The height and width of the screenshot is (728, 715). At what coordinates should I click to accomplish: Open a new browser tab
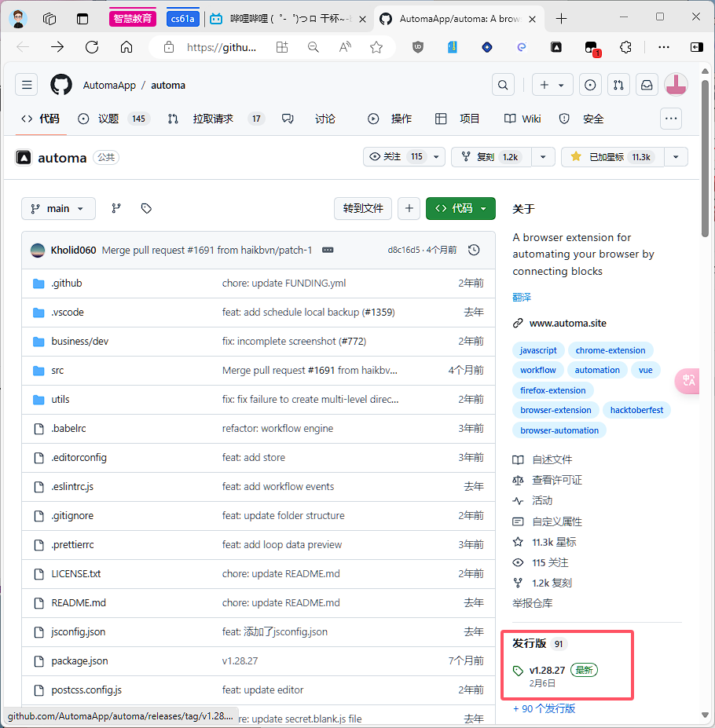click(561, 19)
